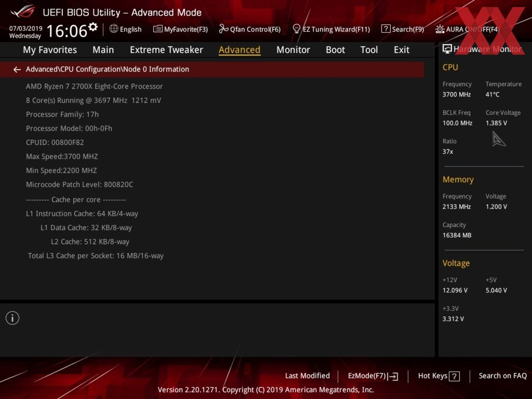Screen dimensions: 532x399
Task: Click the Qfan Control fan icon
Action: point(223,29)
